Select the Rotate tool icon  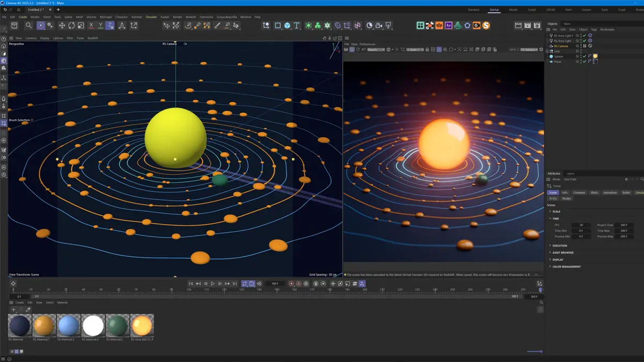tap(71, 25)
